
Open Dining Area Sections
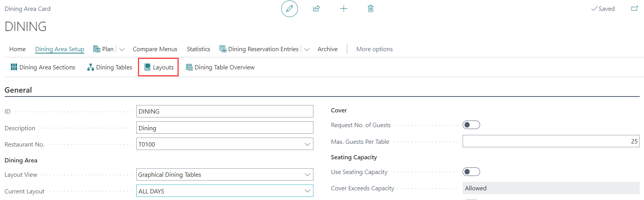[43, 67]
